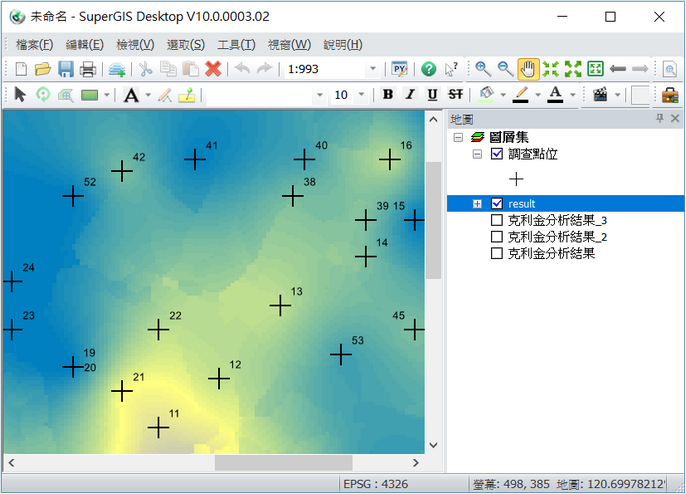Screen dimensions: 686x494
Task: Click the red Delete X icon
Action: (x=213, y=69)
